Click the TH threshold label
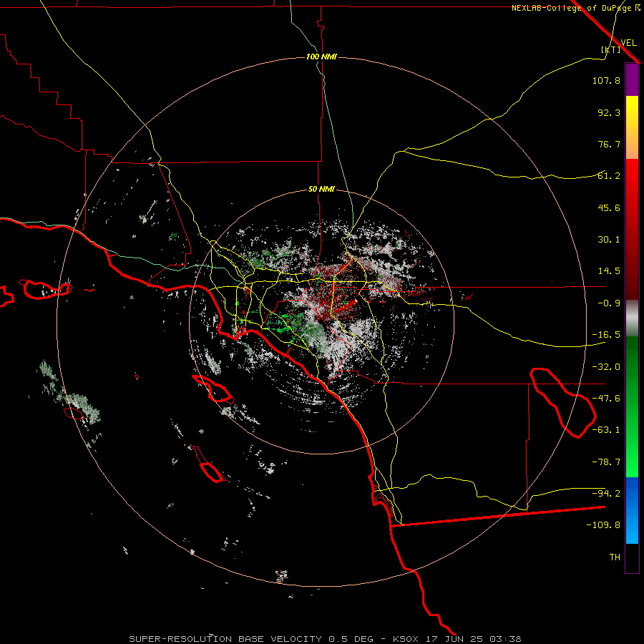Image resolution: width=644 pixels, height=644 pixels. [x=615, y=557]
